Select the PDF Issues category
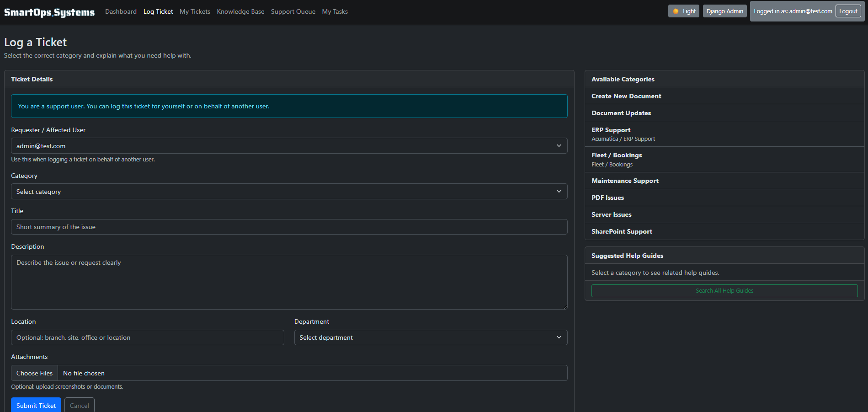Image resolution: width=868 pixels, height=412 pixels. point(724,198)
